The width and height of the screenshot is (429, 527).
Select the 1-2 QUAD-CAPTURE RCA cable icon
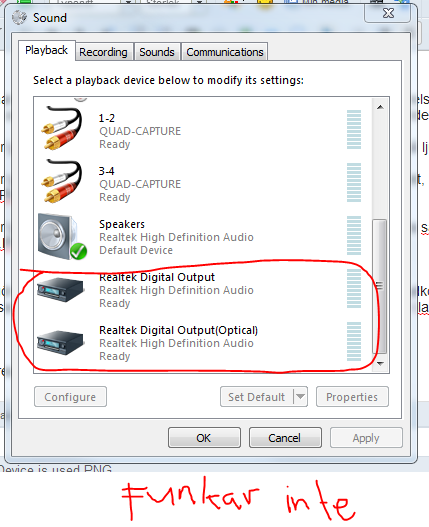(62, 128)
